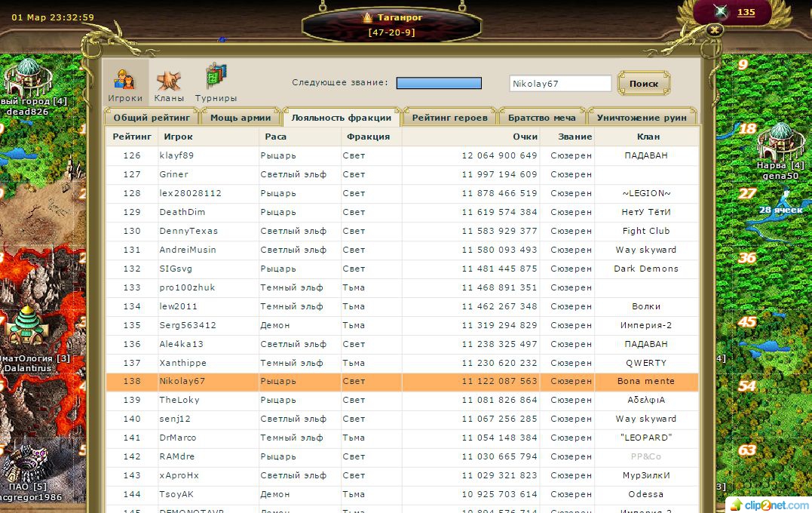Open the Турниры tournaments section icon
The height and width of the screenshot is (513, 812).
[216, 83]
